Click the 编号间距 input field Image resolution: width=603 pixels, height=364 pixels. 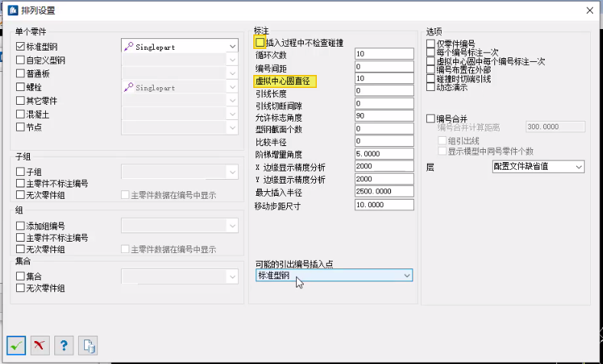pyautogui.click(x=384, y=67)
